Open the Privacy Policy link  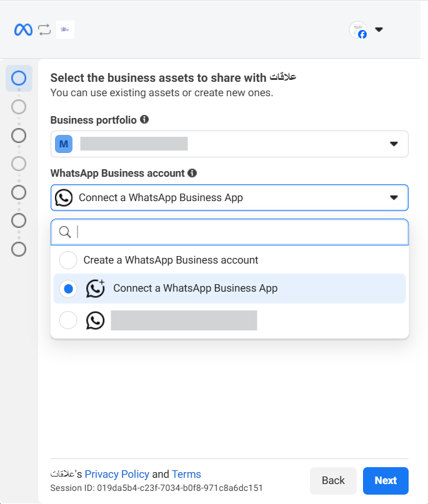(x=117, y=474)
